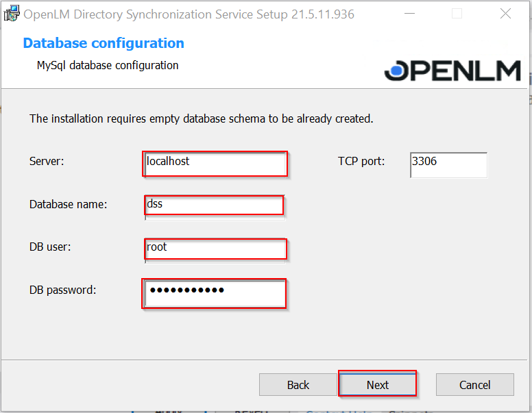Close the OpenLM setup window
Image resolution: width=532 pixels, height=413 pixels.
tap(505, 14)
